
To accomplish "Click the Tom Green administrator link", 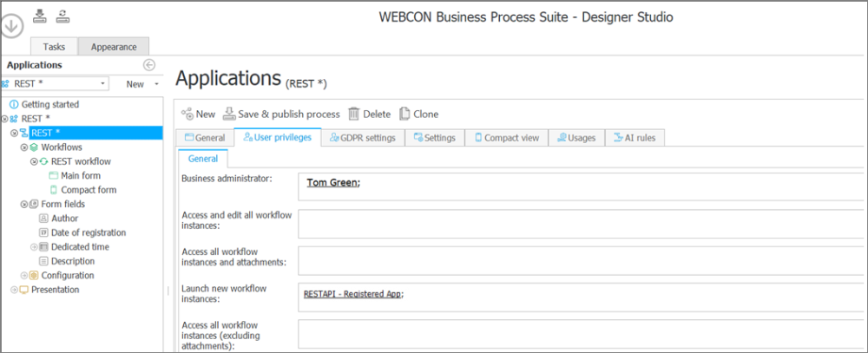I will 333,182.
